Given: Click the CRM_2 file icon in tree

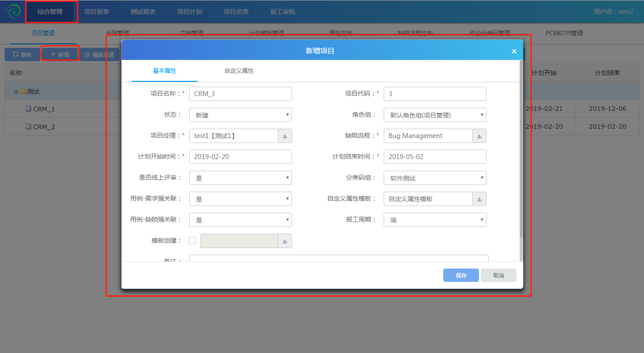Looking at the screenshot, I should pyautogui.click(x=29, y=126).
